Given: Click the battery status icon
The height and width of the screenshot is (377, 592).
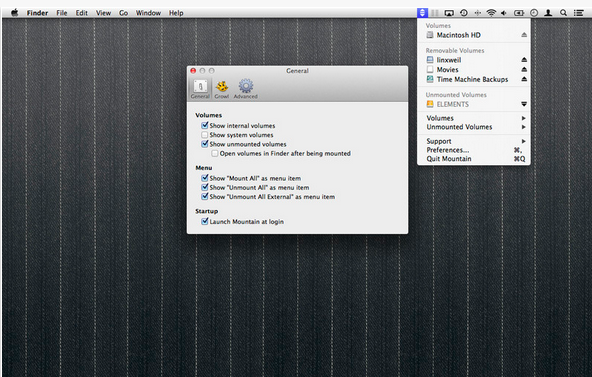Looking at the screenshot, I should [519, 13].
